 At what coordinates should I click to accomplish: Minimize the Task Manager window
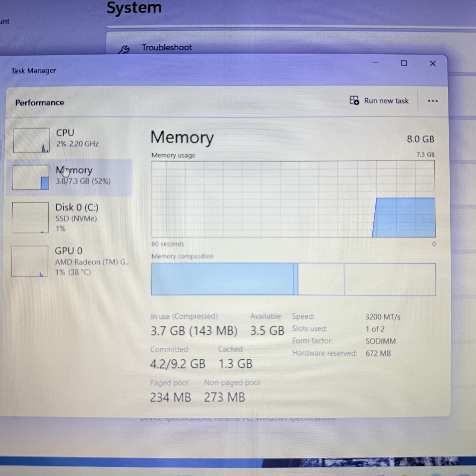point(376,63)
